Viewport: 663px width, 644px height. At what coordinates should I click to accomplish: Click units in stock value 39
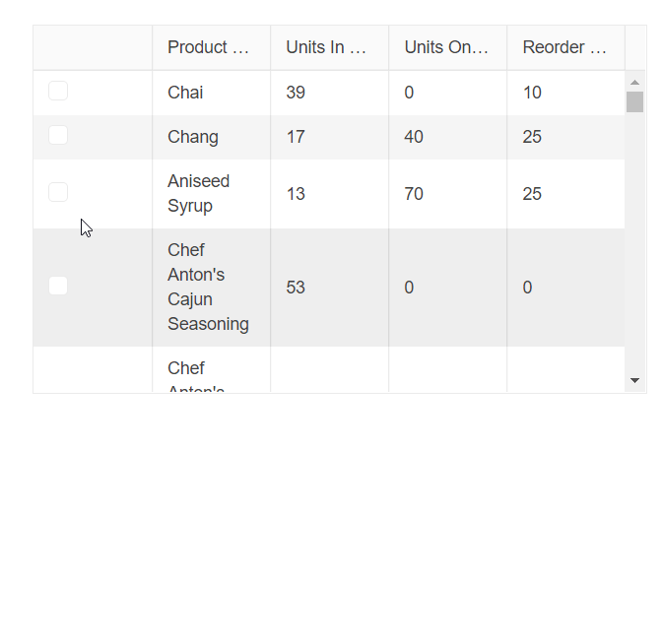click(296, 93)
